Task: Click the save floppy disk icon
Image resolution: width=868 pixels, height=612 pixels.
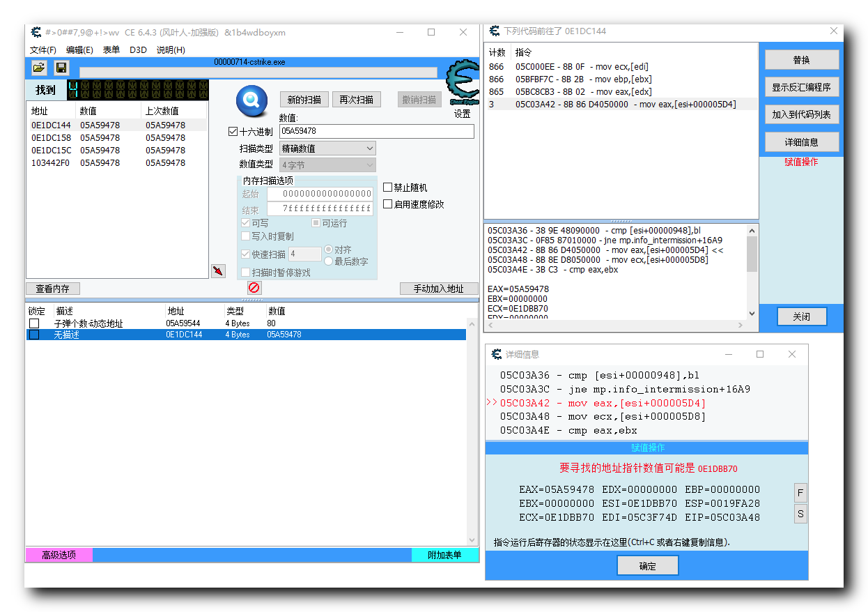Action: (x=61, y=68)
